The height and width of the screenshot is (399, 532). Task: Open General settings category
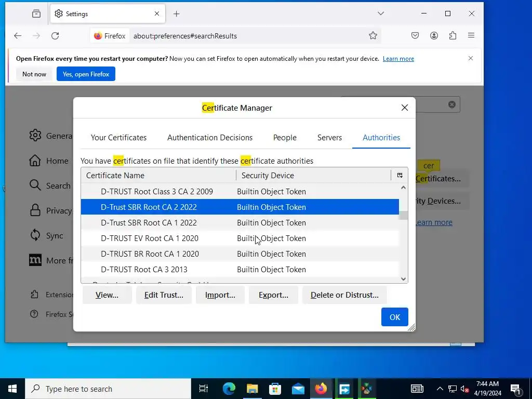coord(51,136)
